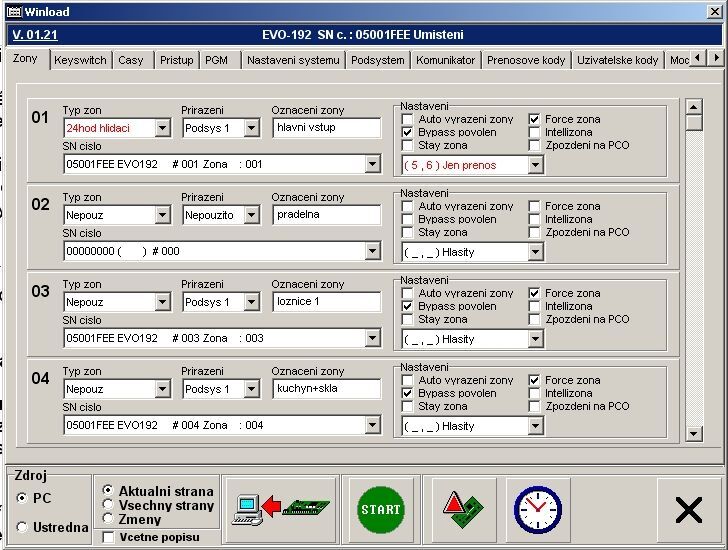Enable Auto vyrazeni zony for zone 01
This screenshot has height=550, width=728.
(407, 119)
